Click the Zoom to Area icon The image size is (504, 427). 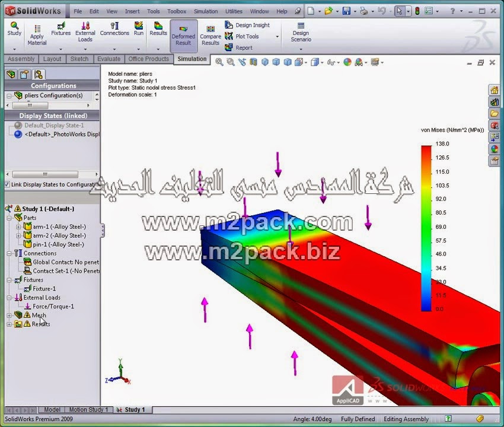[231, 62]
